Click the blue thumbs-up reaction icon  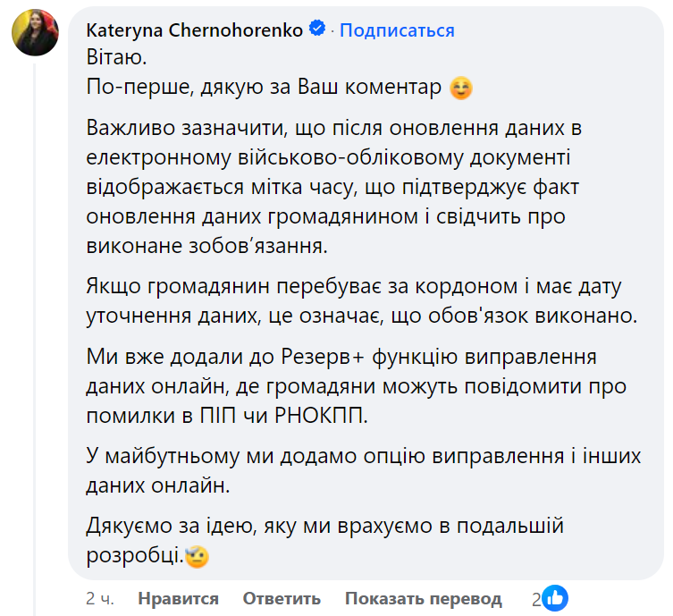[555, 597]
